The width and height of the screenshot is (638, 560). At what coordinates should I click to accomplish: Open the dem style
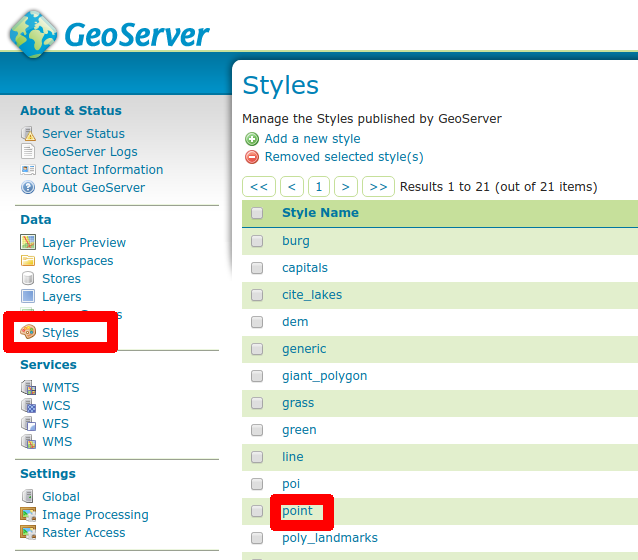click(x=295, y=322)
